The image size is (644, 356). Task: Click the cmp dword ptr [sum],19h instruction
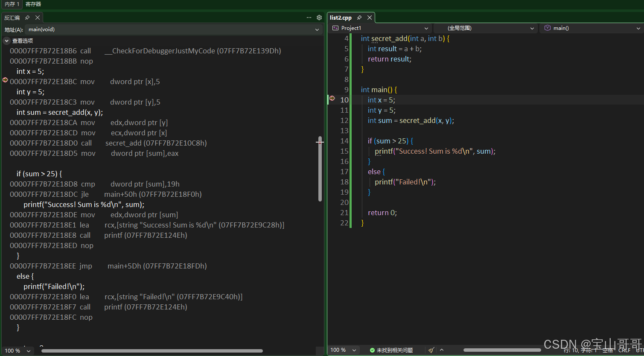[x=95, y=184]
